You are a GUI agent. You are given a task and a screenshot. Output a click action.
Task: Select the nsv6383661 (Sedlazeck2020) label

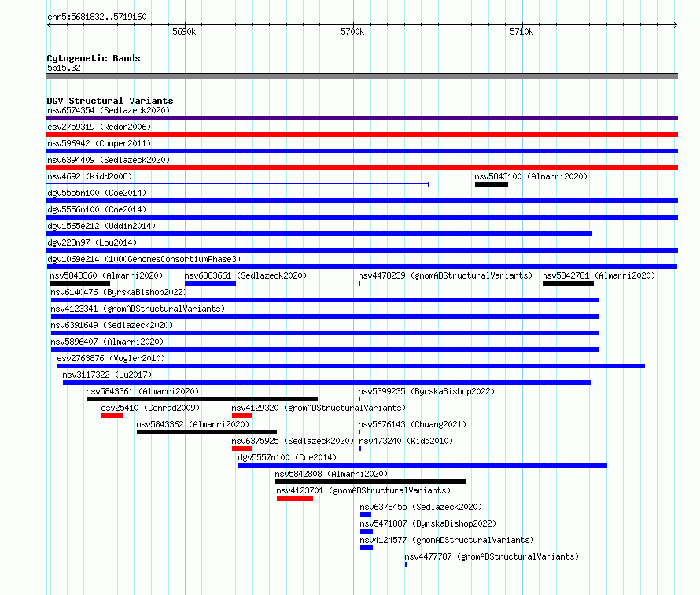coord(245,275)
